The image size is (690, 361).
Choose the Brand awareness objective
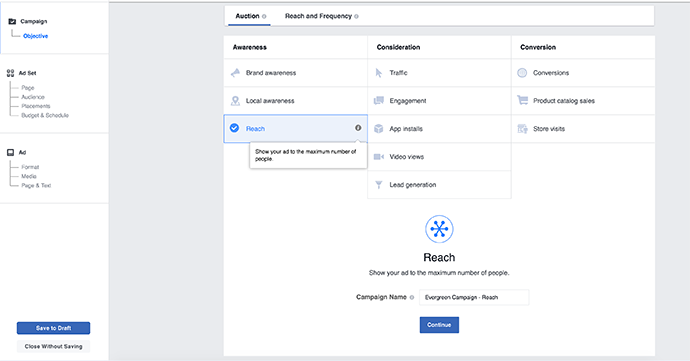(295, 73)
